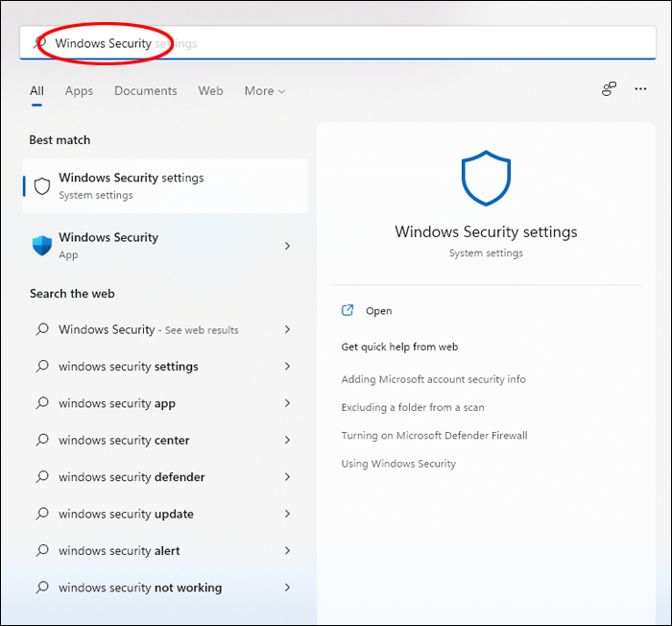This screenshot has width=672, height=626.
Task: Expand chevron for 'windows security center' suggestion
Action: [287, 441]
